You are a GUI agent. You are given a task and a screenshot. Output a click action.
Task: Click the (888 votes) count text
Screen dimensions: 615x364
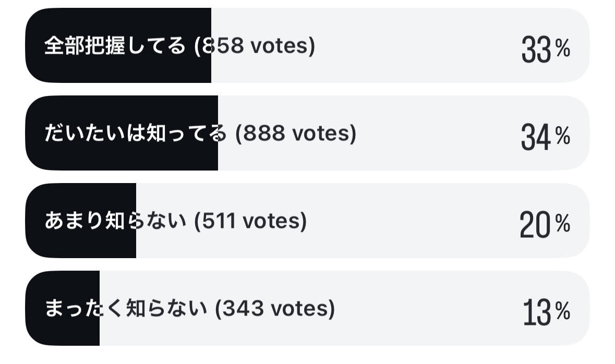tap(296, 134)
